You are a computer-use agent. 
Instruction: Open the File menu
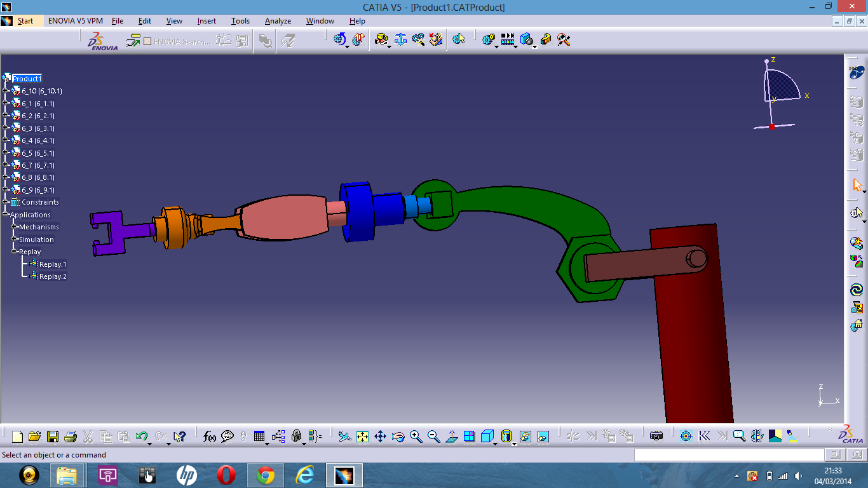tap(118, 21)
